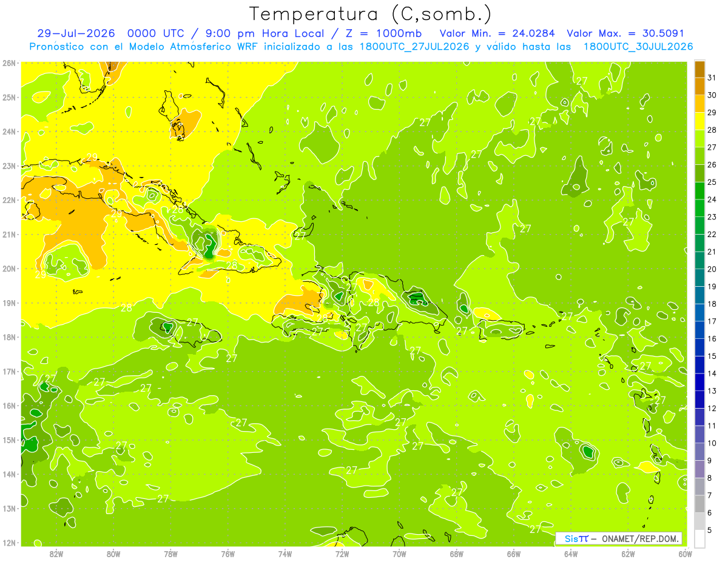Click the "17N" latitude axis label
This screenshot has height=562, width=728.
[x=8, y=371]
